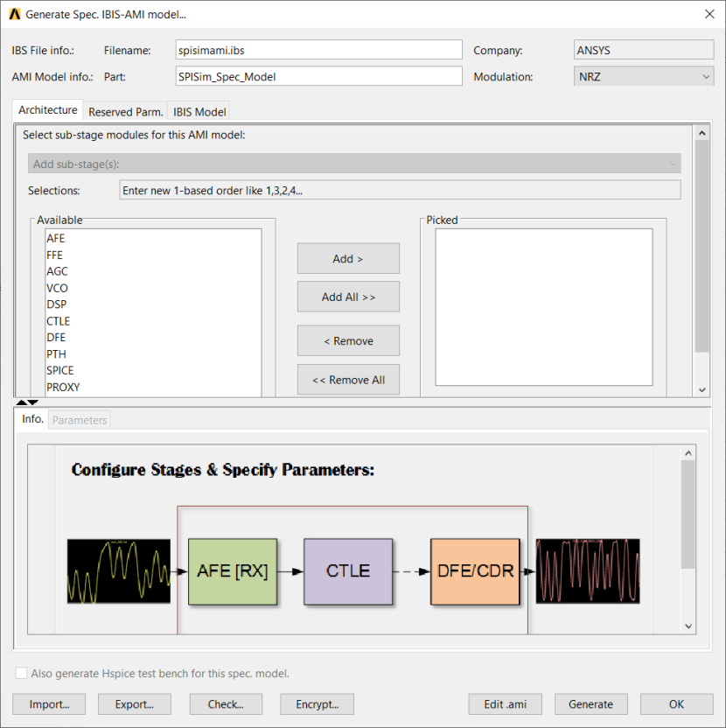This screenshot has width=726, height=728.
Task: Click the Generate button
Action: 591,703
